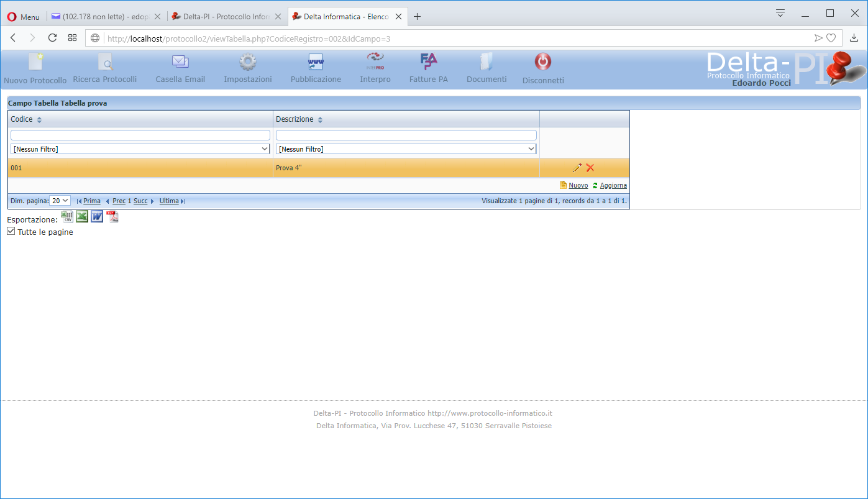
Task: Delete row 001 with the red X icon
Action: [x=590, y=168]
